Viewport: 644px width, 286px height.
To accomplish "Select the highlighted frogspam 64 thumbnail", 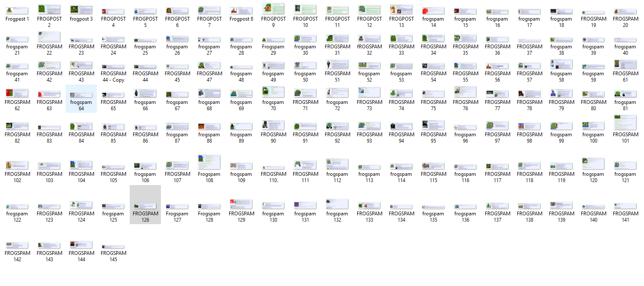I will pos(81,95).
